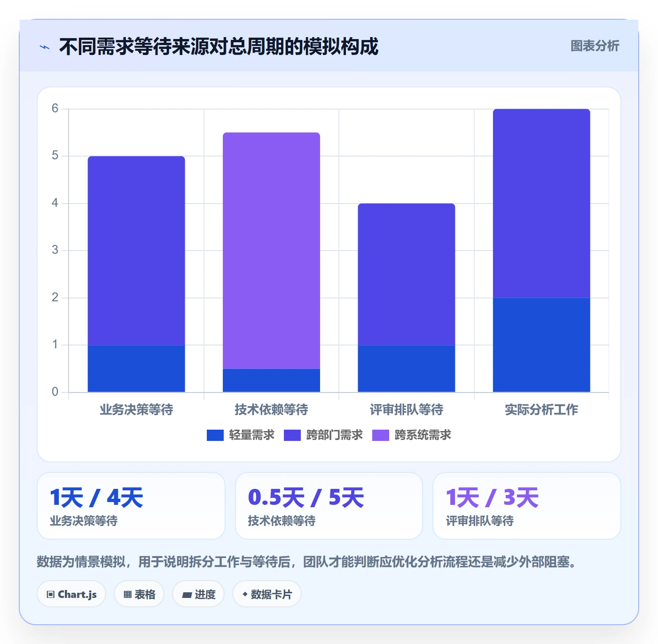658x644 pixels.
Task: Toggle the 轻量需求 legend swatch
Action: (215, 435)
